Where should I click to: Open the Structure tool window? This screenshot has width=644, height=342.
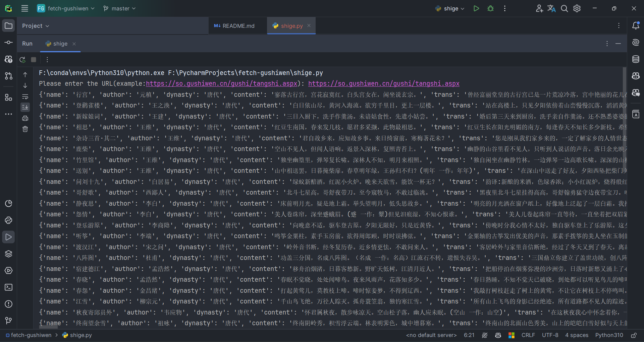point(9,97)
